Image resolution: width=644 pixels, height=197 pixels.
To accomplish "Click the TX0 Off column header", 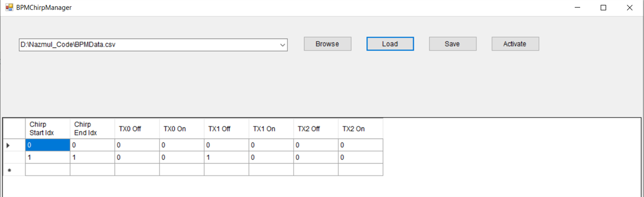I will click(137, 129).
